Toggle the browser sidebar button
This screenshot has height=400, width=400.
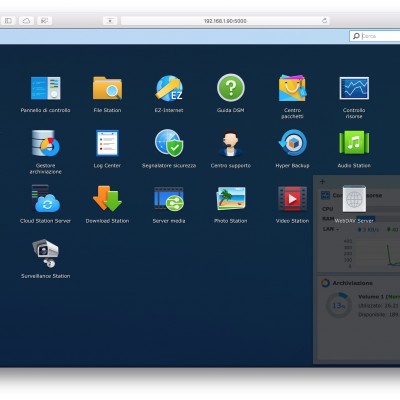click(8, 21)
